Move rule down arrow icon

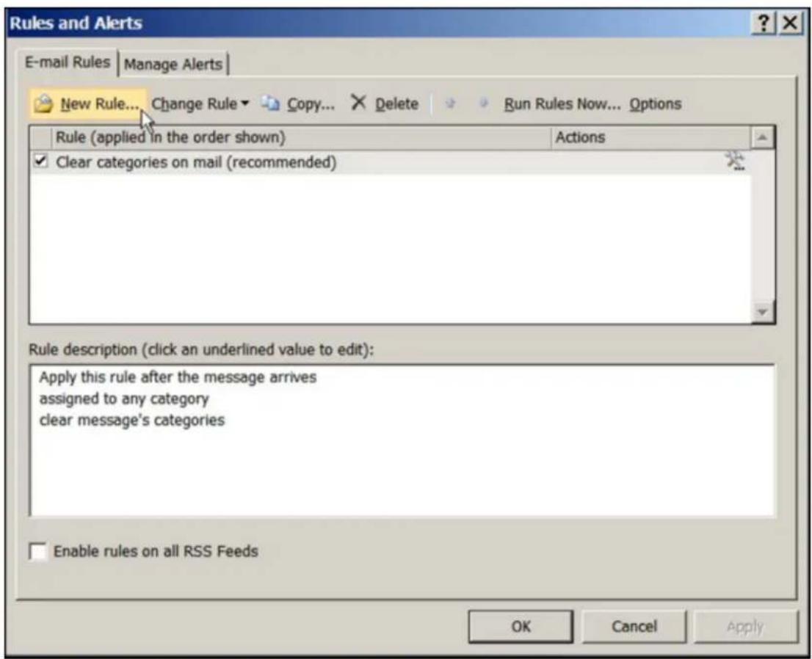point(483,103)
